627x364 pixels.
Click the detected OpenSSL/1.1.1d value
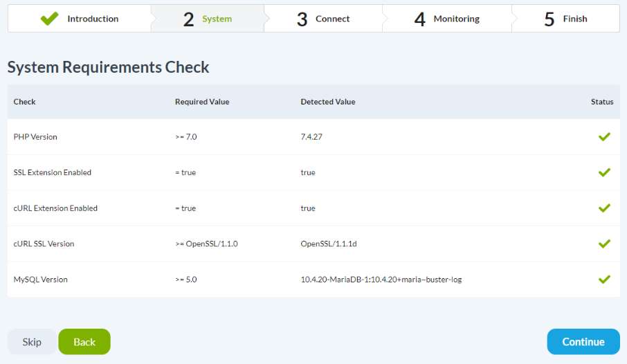click(328, 244)
